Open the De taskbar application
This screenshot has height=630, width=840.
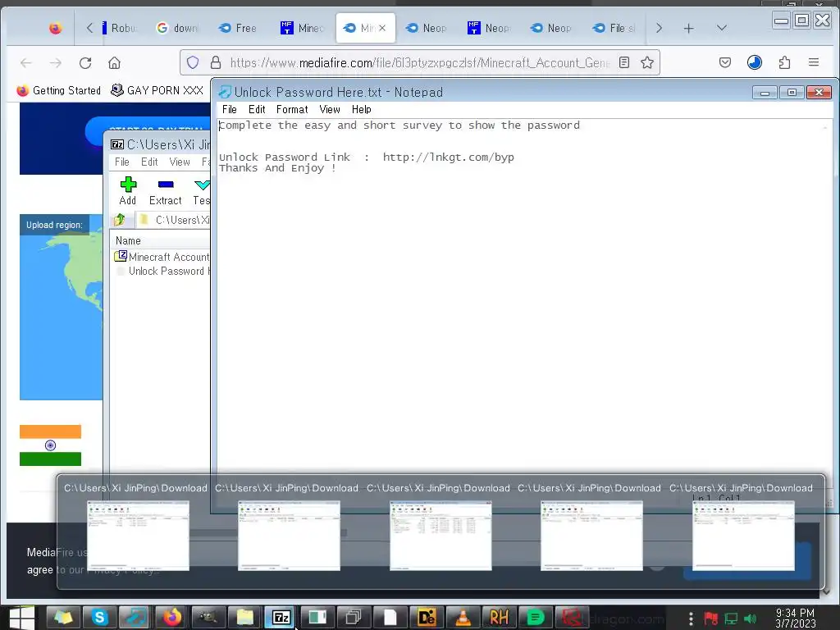point(427,618)
